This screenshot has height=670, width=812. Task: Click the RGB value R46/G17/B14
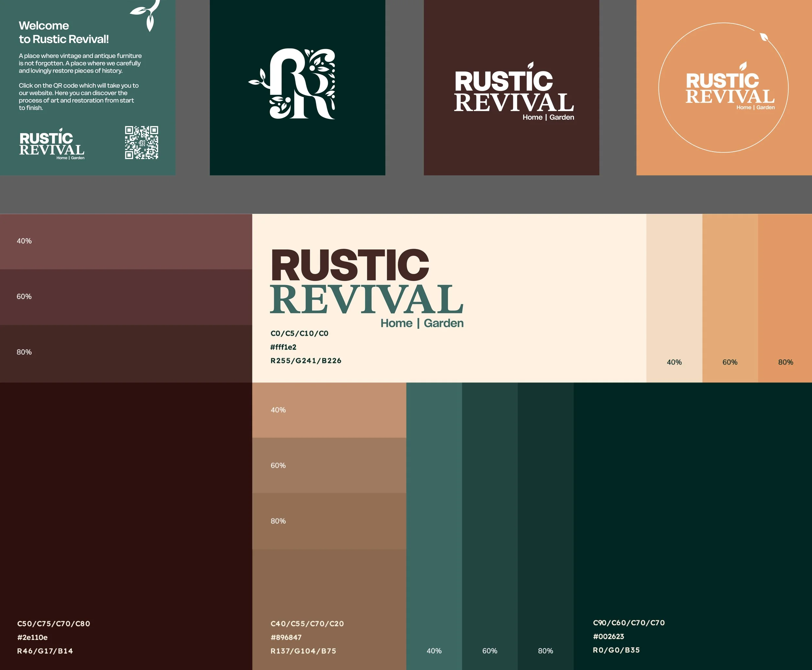(45, 651)
